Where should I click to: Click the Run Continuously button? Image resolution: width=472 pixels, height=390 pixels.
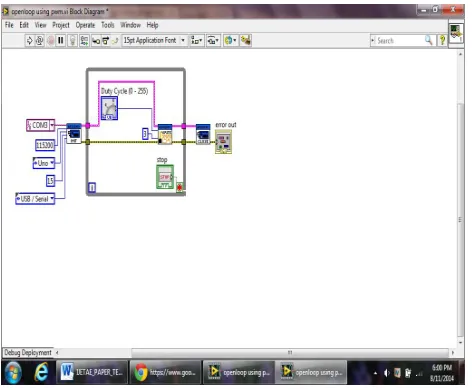tap(39, 41)
